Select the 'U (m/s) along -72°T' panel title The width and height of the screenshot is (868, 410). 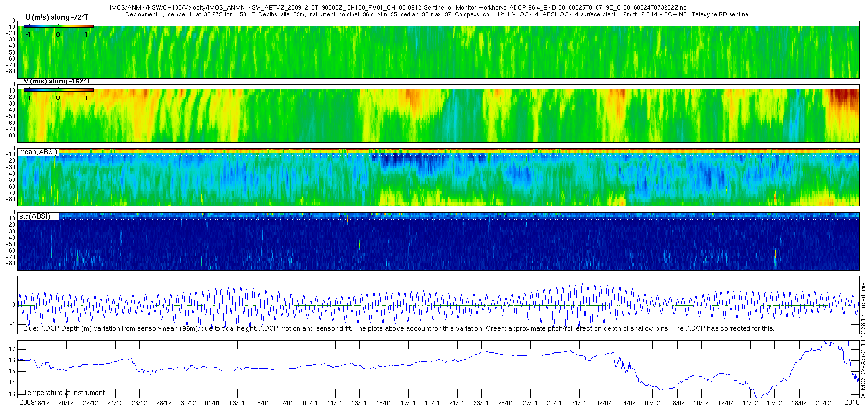click(x=56, y=17)
